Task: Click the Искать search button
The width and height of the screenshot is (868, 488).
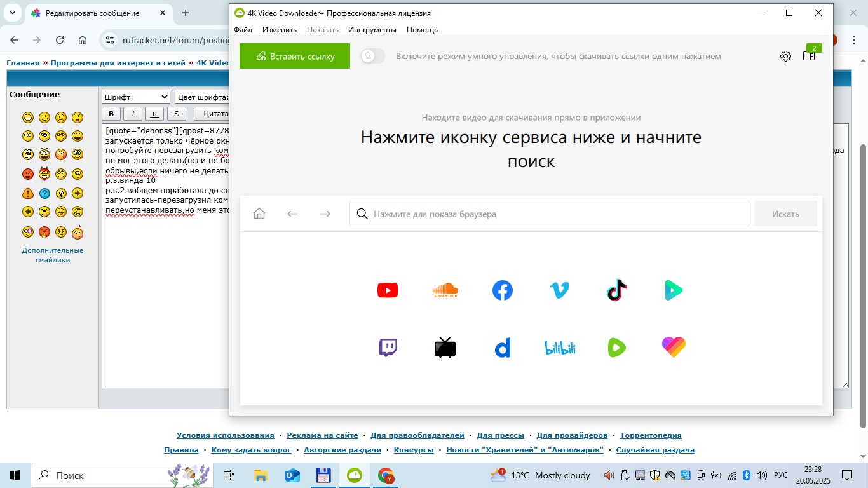Action: [x=785, y=213]
